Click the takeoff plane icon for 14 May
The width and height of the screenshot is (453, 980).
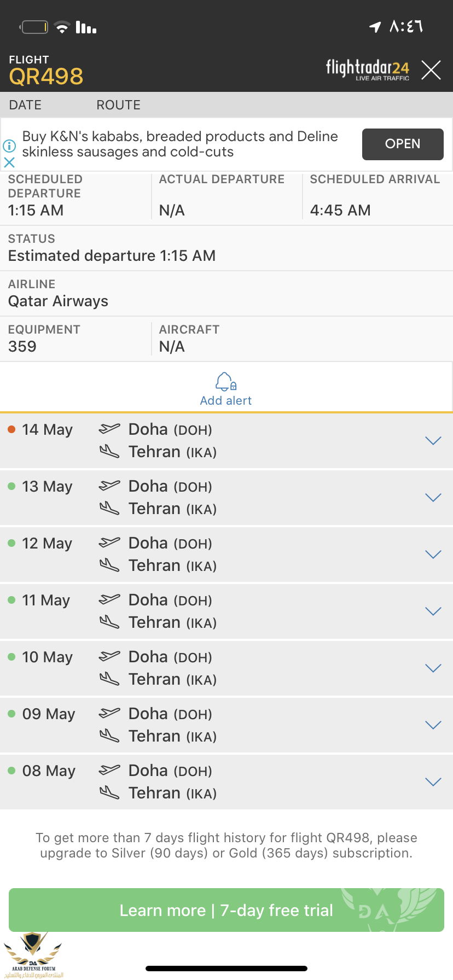click(109, 429)
